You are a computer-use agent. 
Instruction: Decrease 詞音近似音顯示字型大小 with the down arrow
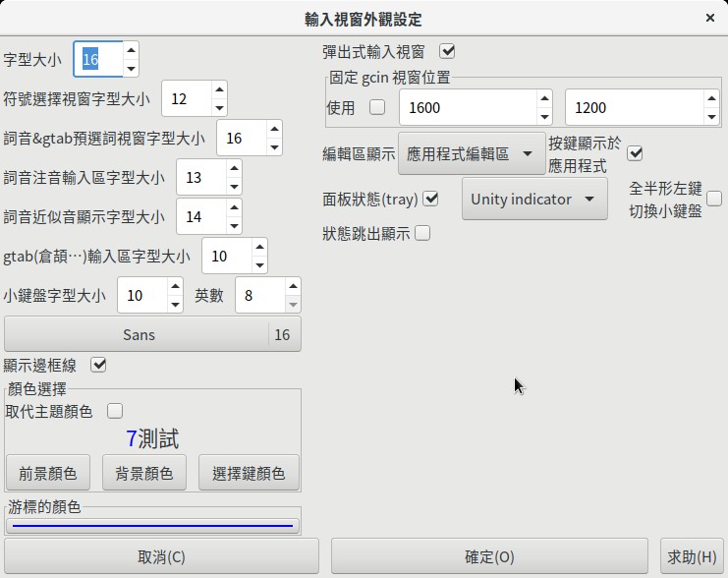point(234,226)
